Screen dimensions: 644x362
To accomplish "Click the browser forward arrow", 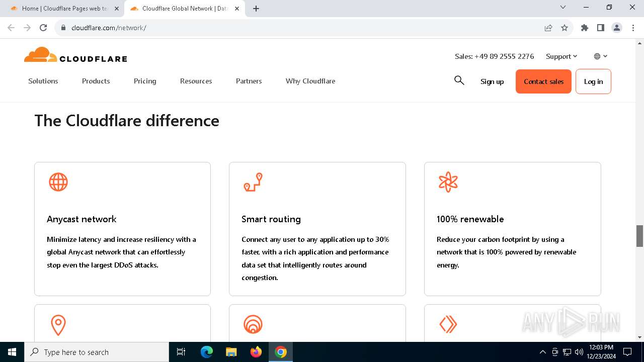I will coord(27,28).
